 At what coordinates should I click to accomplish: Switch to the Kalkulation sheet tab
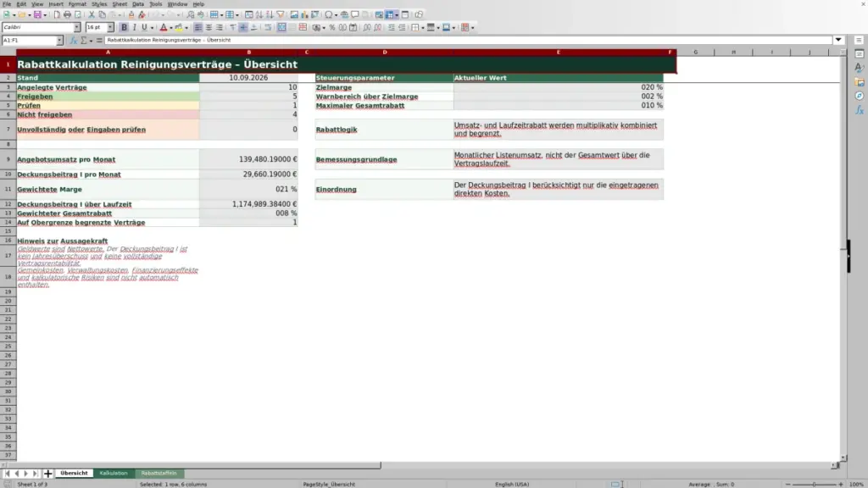tap(114, 473)
